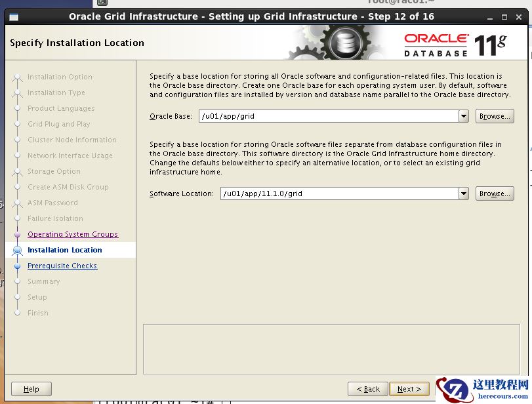Click the Summary step label
532x404 pixels.
[44, 281]
